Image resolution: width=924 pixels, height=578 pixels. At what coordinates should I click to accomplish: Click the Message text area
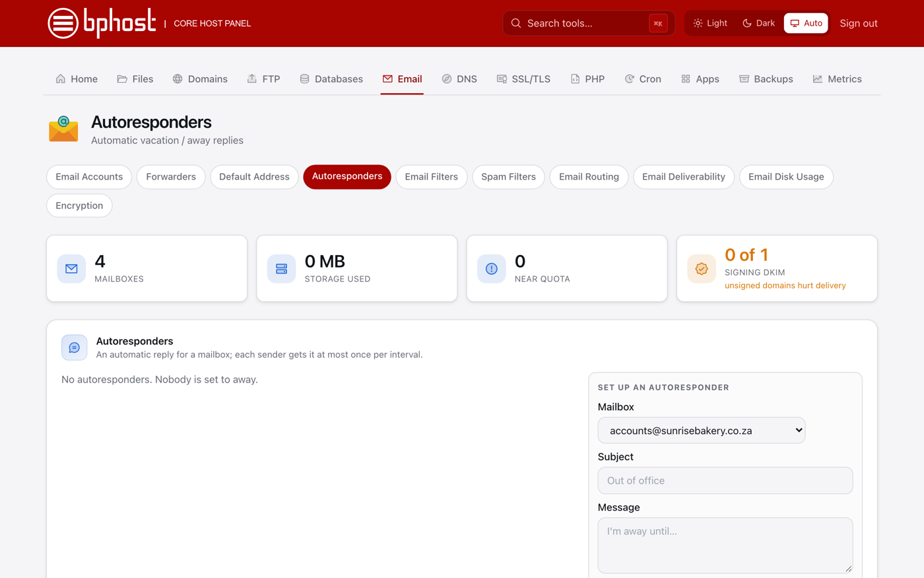[x=725, y=545]
